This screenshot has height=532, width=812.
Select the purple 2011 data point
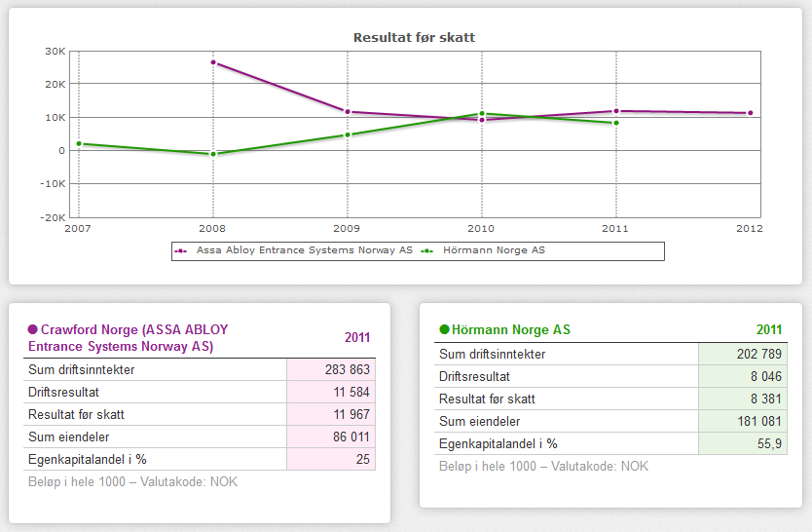pyautogui.click(x=616, y=111)
